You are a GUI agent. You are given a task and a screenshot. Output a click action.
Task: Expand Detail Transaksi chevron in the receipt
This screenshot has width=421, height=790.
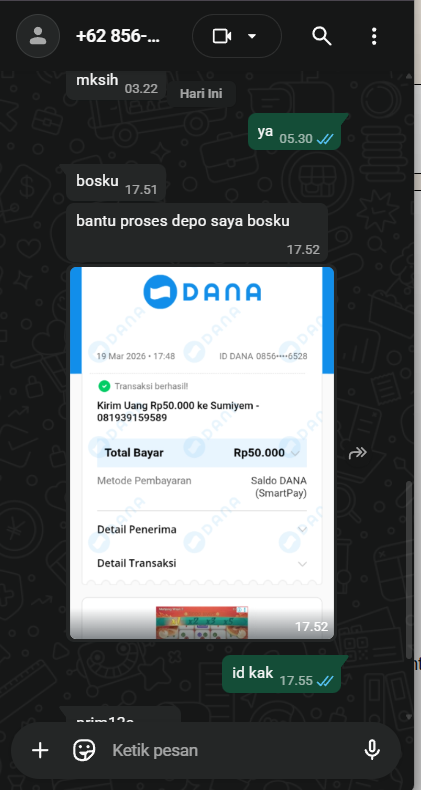pos(302,563)
